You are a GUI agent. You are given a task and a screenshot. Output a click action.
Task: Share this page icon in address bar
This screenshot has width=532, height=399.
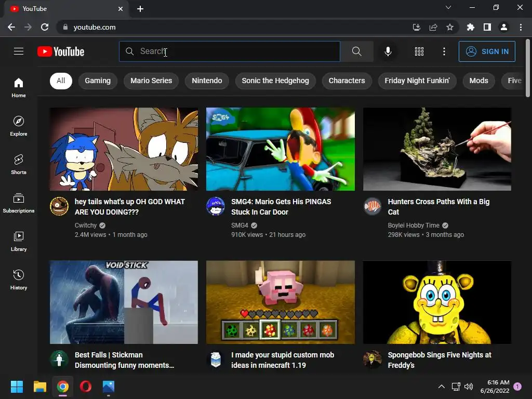click(433, 27)
